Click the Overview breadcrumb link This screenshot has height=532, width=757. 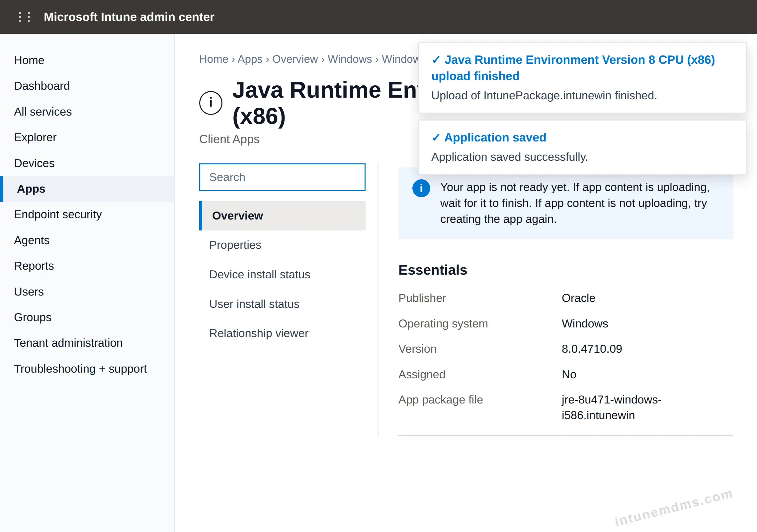[295, 59]
